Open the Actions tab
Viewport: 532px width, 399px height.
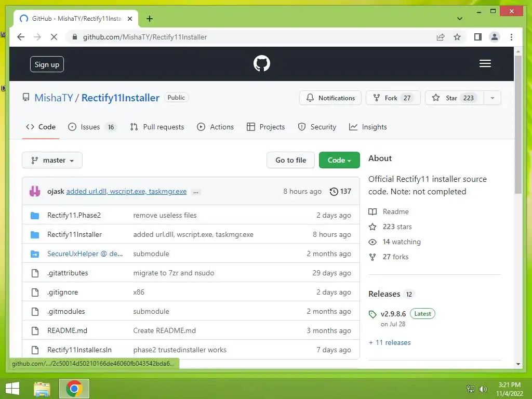216,127
